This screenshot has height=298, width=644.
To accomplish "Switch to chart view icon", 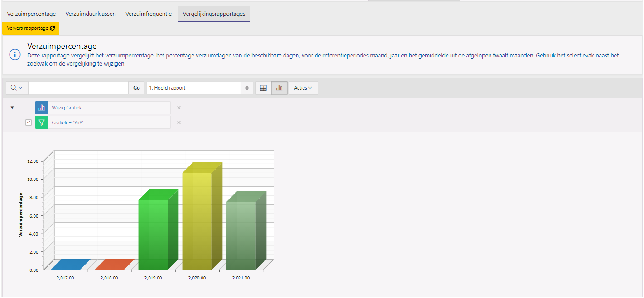I will [279, 88].
